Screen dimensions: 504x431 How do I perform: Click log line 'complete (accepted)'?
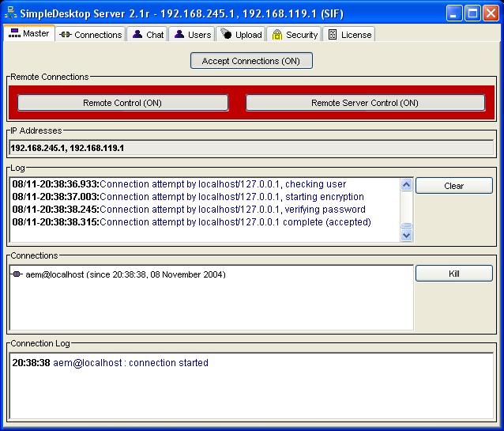[192, 222]
